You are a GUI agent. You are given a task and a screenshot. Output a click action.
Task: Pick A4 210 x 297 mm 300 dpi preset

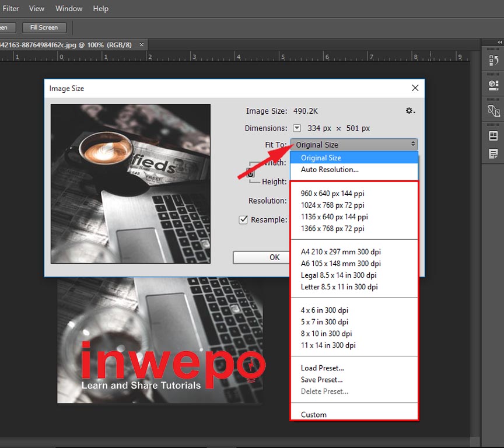[x=341, y=252]
